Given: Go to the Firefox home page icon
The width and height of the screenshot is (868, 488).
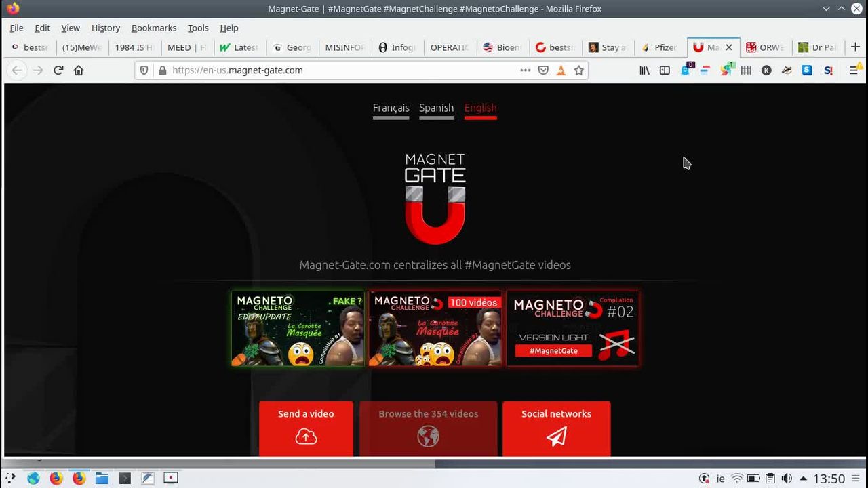Looking at the screenshot, I should pyautogui.click(x=79, y=70).
